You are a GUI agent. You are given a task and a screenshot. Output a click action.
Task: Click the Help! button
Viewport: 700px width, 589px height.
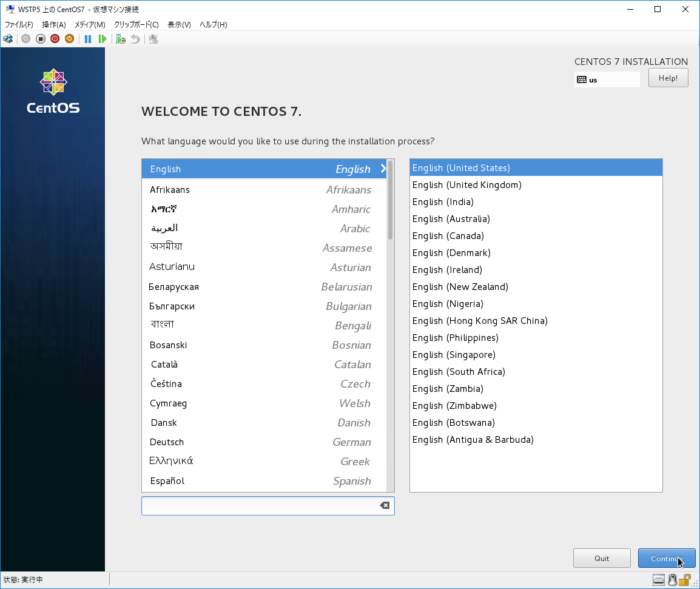(x=668, y=78)
